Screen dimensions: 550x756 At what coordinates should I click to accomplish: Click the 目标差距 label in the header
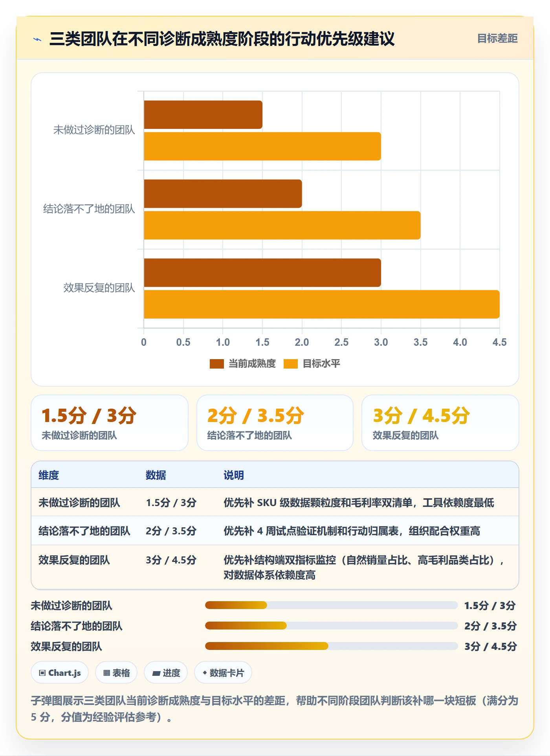click(497, 39)
